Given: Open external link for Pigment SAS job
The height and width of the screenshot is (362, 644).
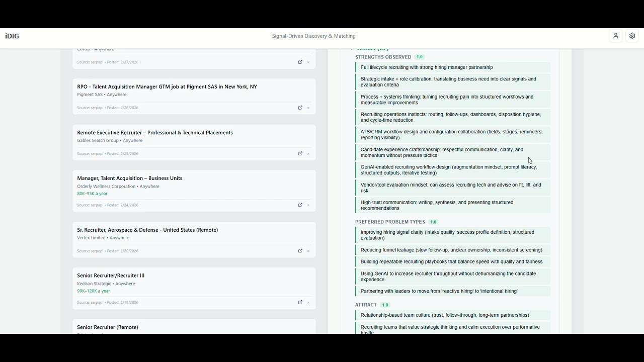Looking at the screenshot, I should coord(300,108).
